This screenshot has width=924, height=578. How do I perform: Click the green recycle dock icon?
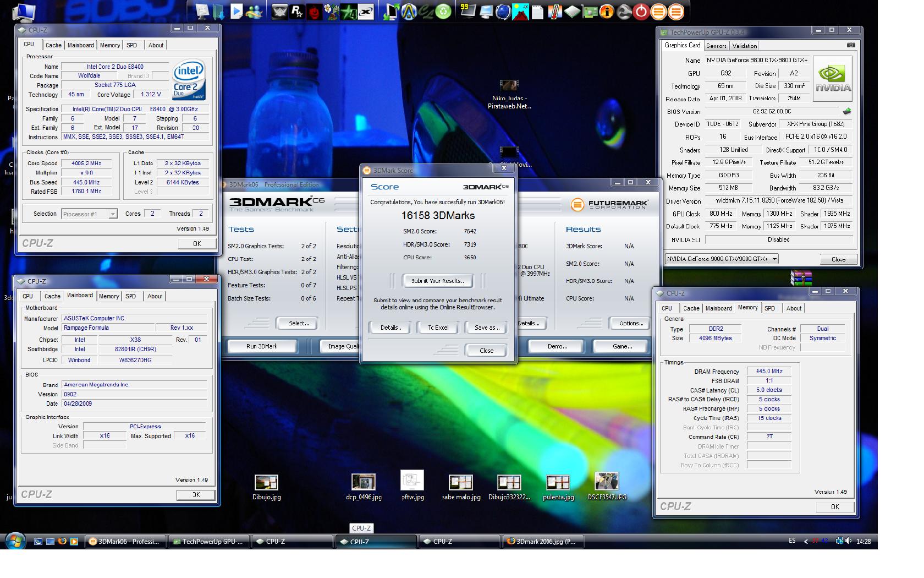click(x=443, y=11)
